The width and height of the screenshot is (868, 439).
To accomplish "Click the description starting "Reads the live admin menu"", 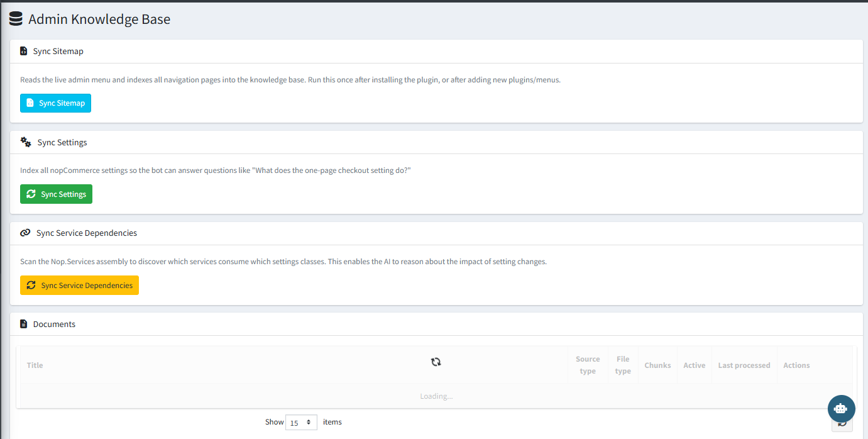I will coord(290,80).
